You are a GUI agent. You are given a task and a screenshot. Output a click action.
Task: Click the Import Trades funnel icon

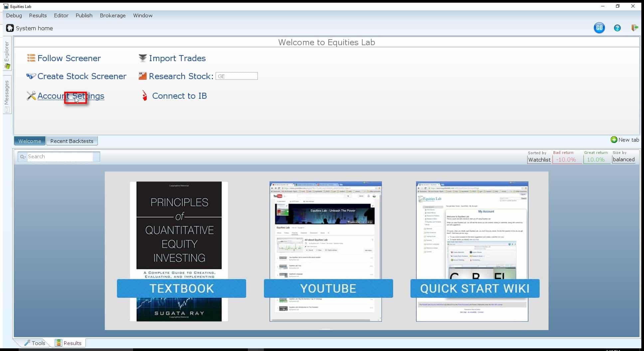pos(142,58)
